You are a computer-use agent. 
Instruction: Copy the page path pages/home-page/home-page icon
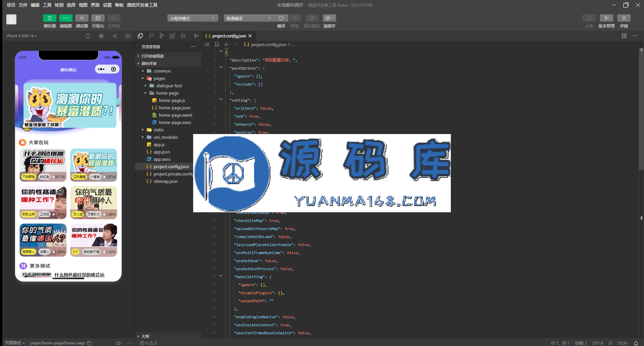coord(89,343)
